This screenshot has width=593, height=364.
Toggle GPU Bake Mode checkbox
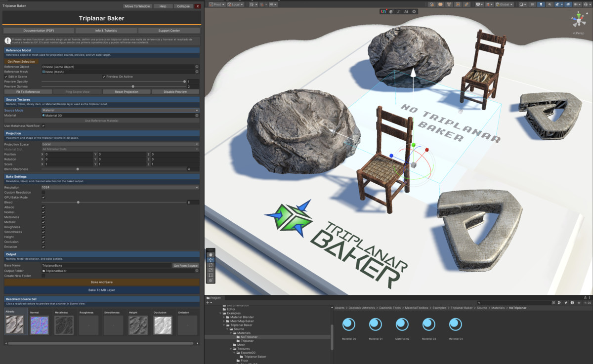coord(43,198)
